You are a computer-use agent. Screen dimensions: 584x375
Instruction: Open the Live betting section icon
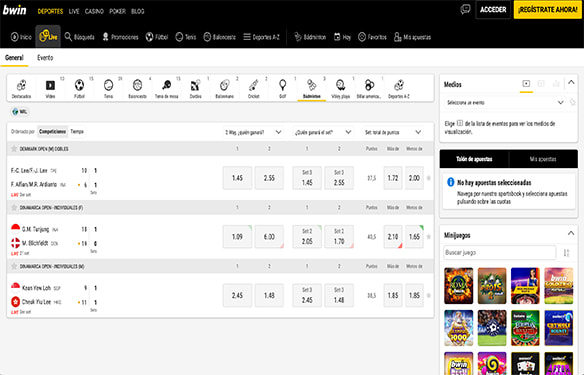[x=48, y=36]
